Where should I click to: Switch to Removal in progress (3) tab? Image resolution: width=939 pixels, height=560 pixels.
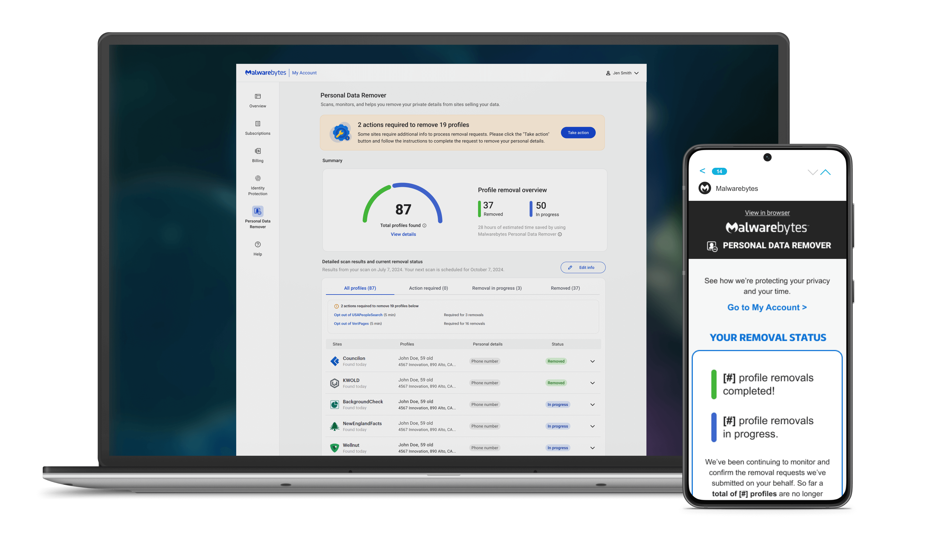[x=497, y=288]
